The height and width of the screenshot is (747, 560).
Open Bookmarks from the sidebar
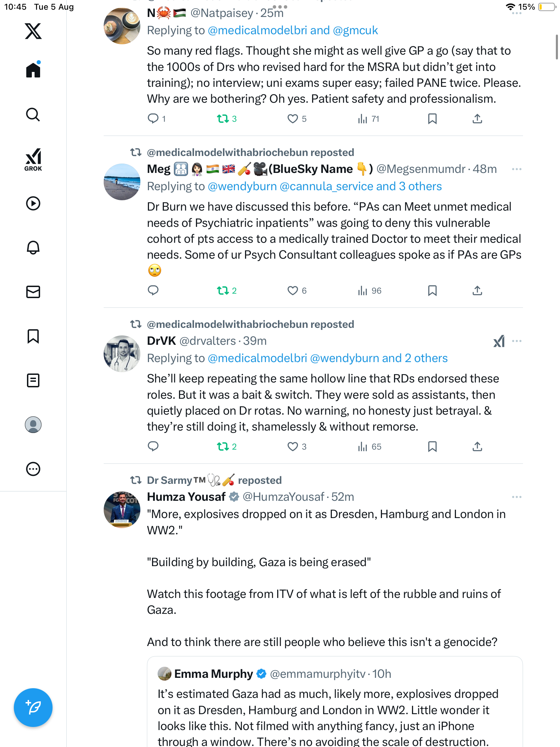coord(33,336)
